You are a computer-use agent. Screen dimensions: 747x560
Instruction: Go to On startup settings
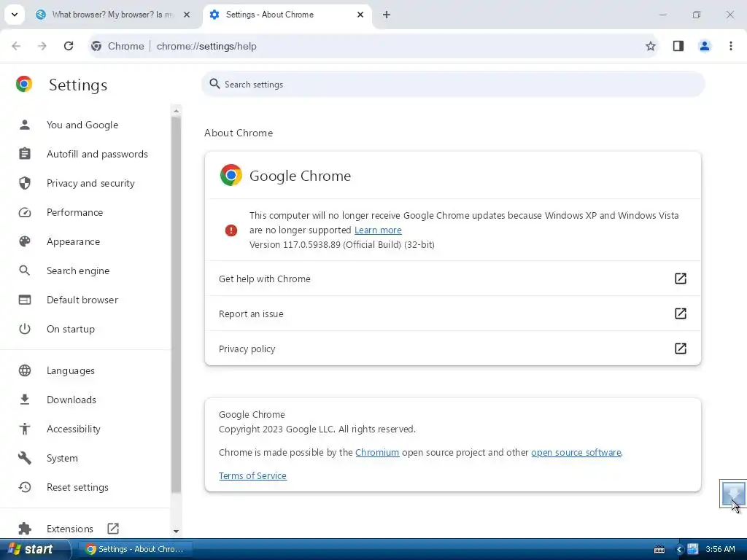click(x=71, y=329)
